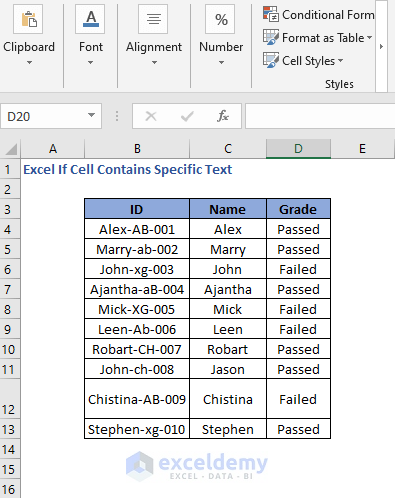
Task: Click cell Robart-CH-007
Action: (x=137, y=349)
